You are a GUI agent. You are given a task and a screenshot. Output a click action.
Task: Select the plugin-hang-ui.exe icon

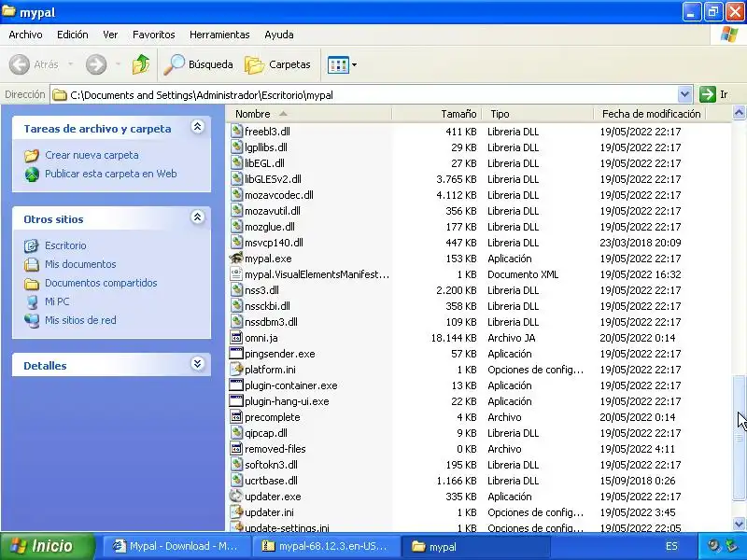[236, 401]
